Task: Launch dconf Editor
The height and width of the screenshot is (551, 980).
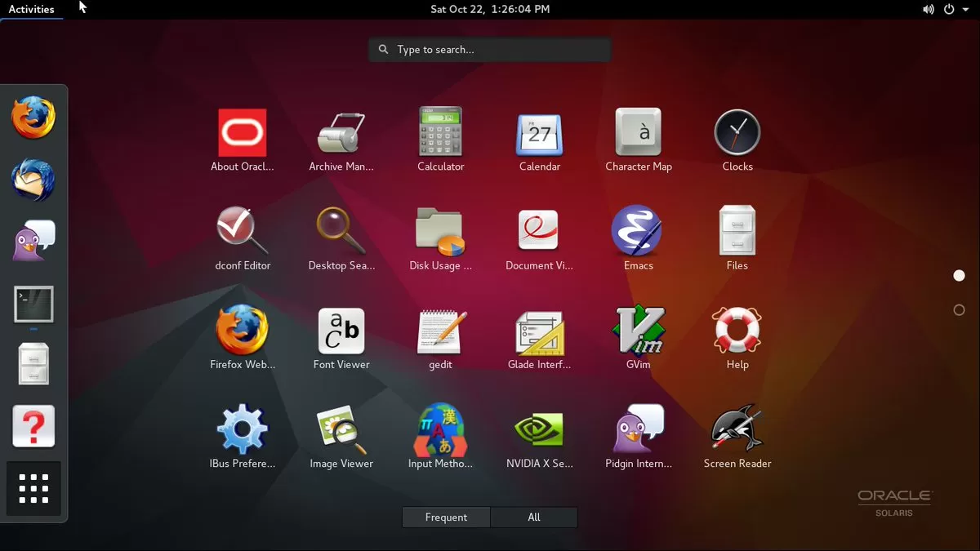Action: coord(242,232)
